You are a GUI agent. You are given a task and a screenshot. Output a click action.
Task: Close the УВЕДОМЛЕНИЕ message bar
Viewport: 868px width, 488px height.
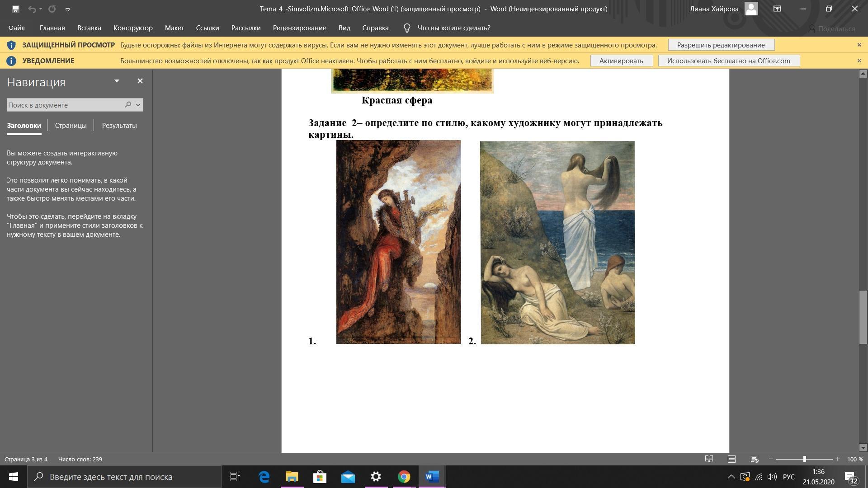[859, 61]
